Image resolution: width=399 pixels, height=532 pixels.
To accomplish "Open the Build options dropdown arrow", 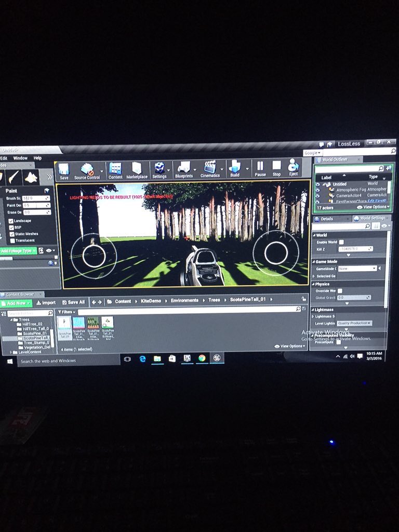I will [x=247, y=169].
